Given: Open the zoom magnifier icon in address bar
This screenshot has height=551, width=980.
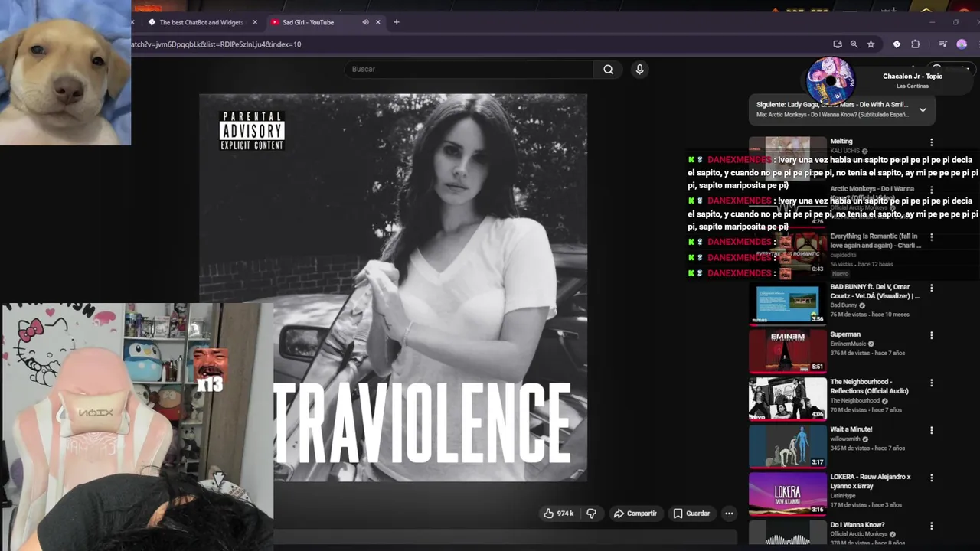Looking at the screenshot, I should tap(854, 44).
